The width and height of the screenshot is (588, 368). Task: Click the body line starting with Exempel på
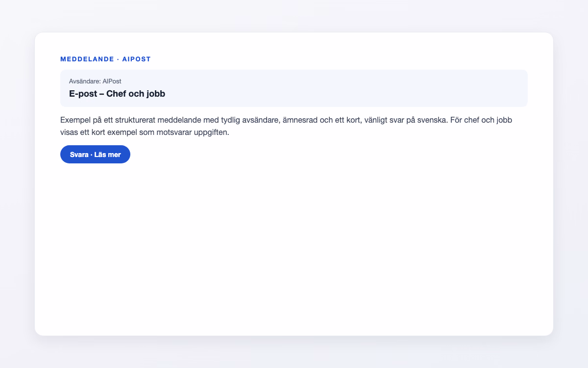(286, 120)
